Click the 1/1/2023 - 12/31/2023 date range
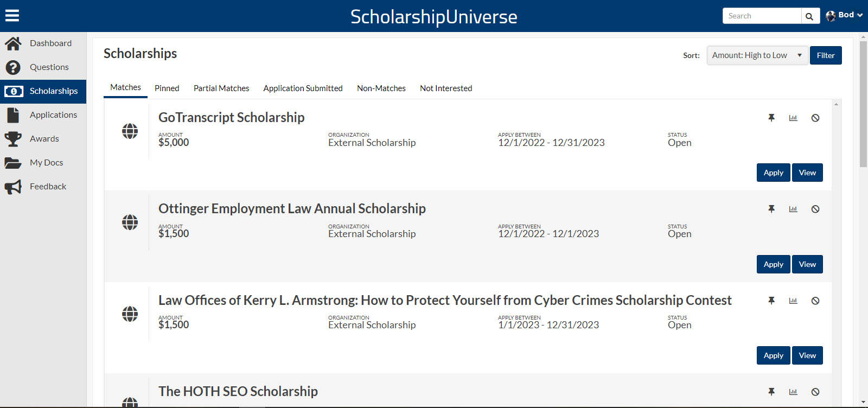 (x=548, y=325)
